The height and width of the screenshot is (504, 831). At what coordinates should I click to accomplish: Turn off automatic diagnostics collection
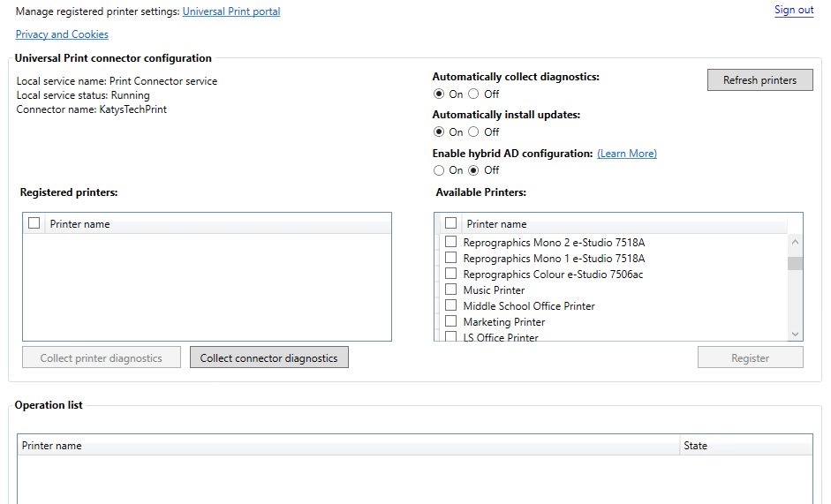click(x=474, y=94)
